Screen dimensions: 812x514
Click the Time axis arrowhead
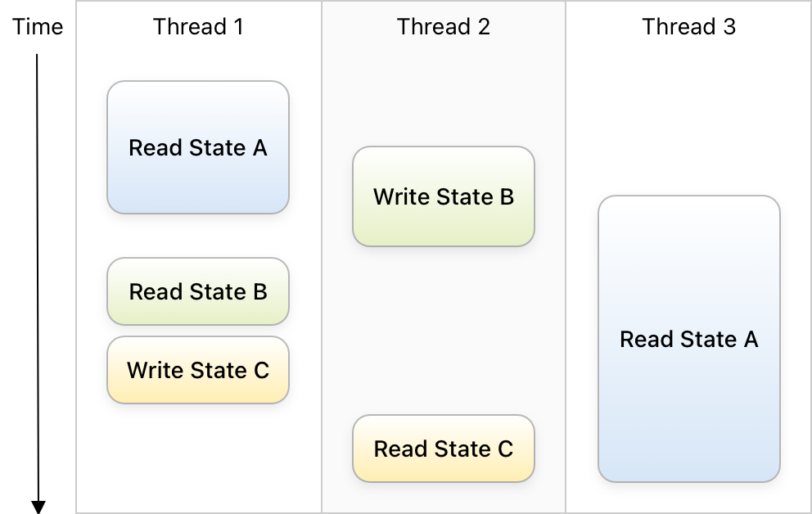tap(38, 507)
